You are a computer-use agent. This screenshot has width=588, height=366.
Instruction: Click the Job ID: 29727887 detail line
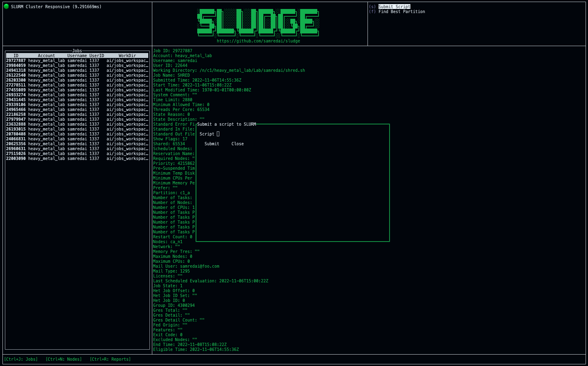[x=173, y=51]
